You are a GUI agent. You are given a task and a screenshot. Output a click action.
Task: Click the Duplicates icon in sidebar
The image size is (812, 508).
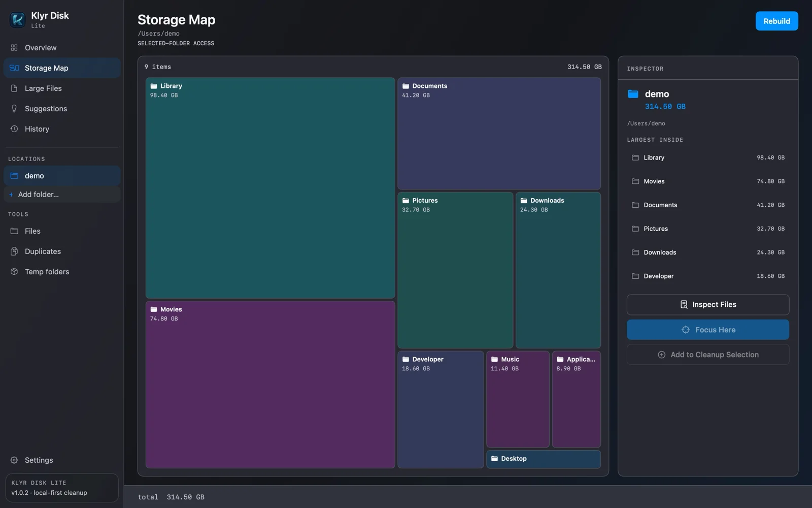(14, 251)
